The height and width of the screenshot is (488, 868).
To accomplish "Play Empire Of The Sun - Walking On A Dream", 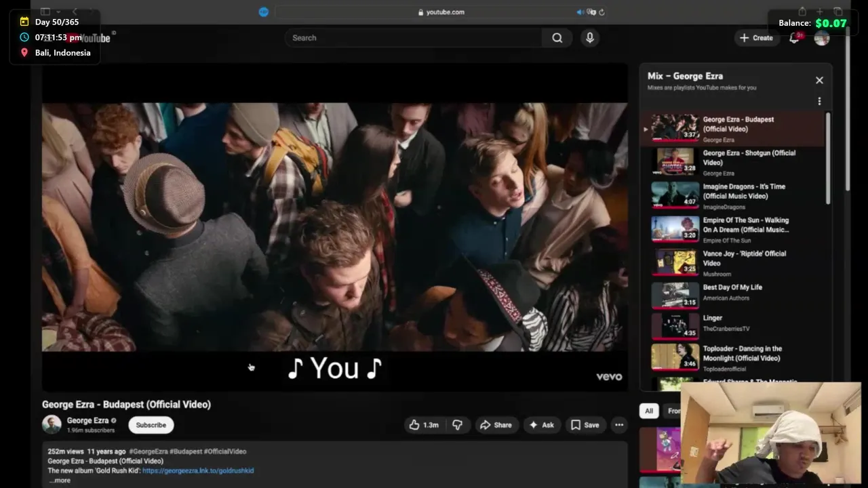I will 734,230.
